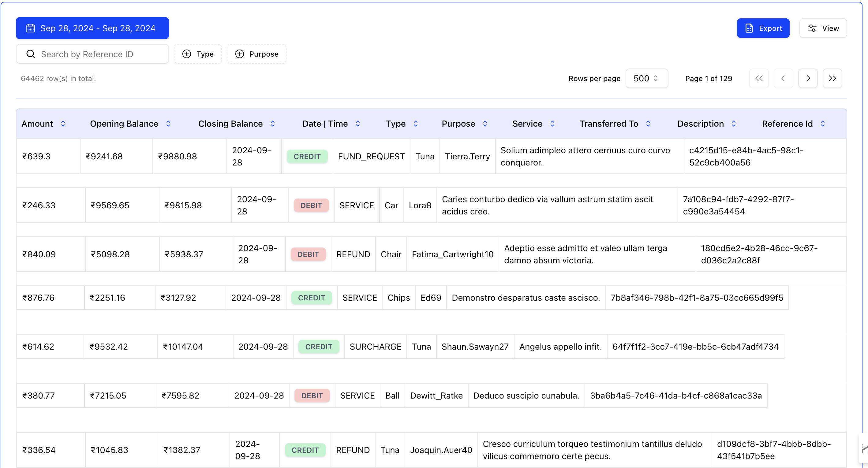
Task: Select the ₹10147.04 closing balance cell
Action: pos(195,347)
